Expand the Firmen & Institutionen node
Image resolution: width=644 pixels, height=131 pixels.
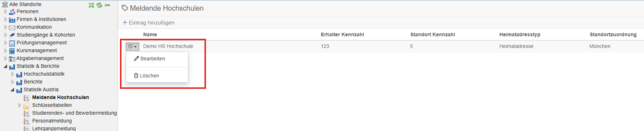point(5,19)
